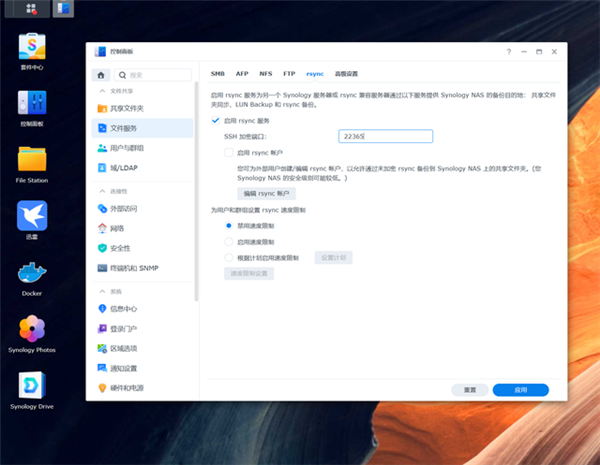Switch to the FTP tab
This screenshot has height=465, width=600.
(289, 73)
